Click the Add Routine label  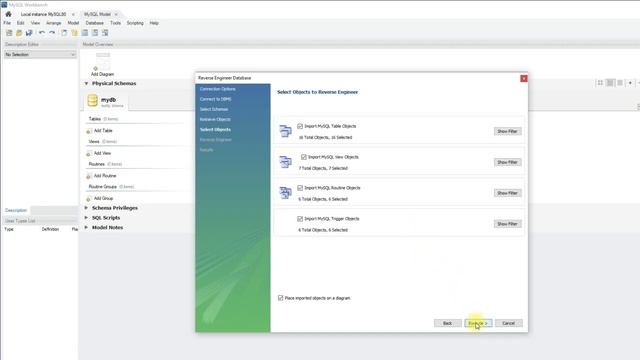point(105,176)
